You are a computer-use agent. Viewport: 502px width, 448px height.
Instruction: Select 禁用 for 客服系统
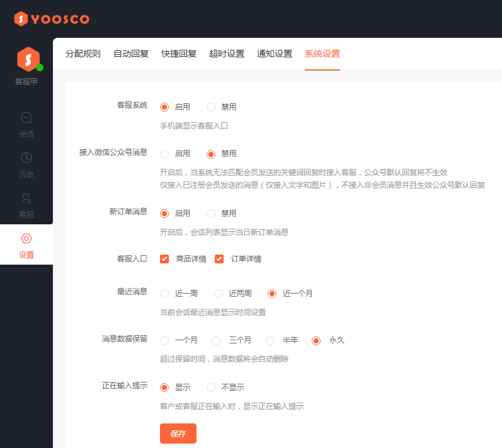point(211,107)
